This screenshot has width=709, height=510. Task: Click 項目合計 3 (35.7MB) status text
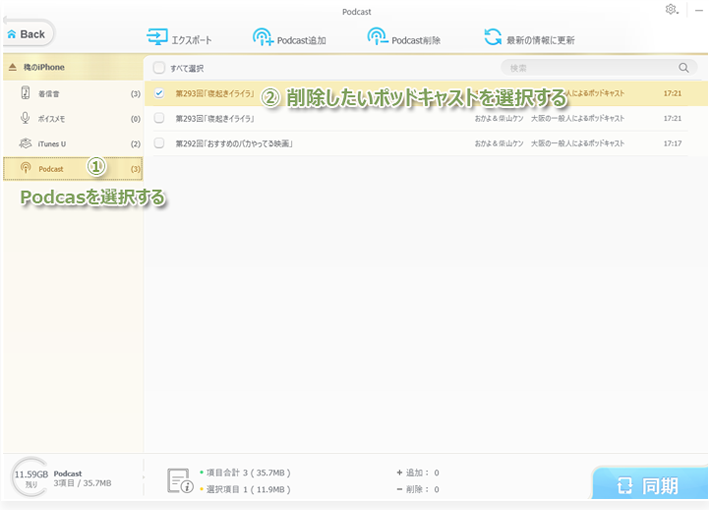point(248,472)
